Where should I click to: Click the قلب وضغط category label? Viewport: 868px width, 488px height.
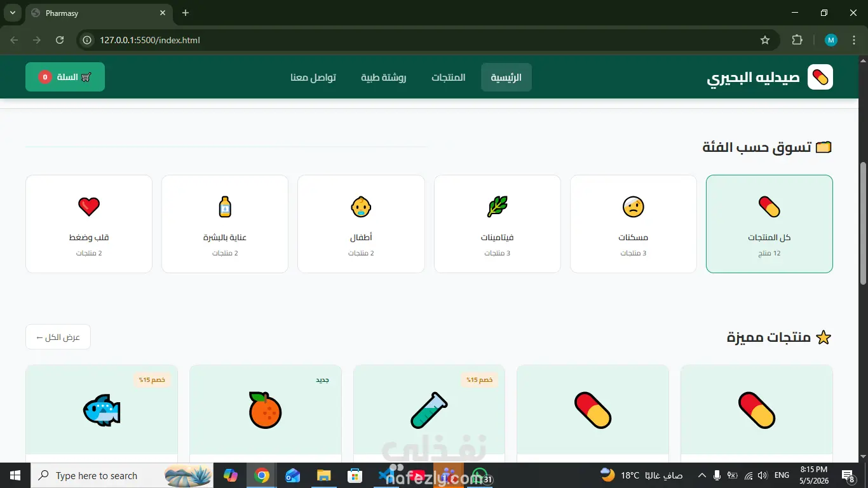click(x=89, y=238)
